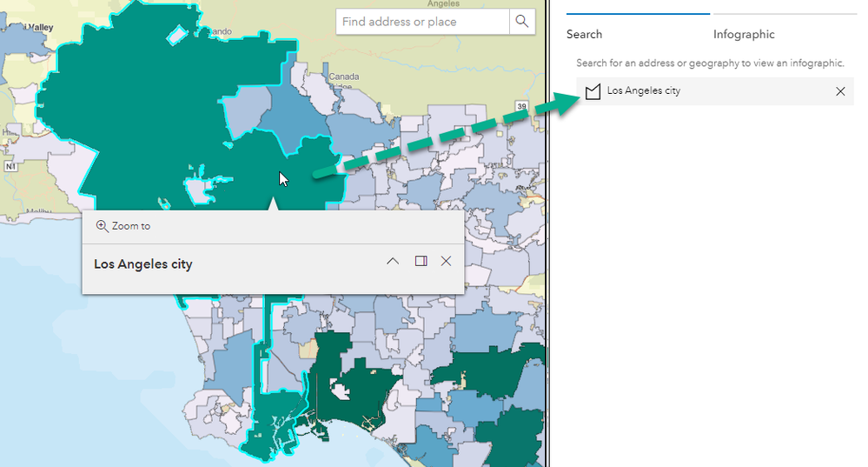Dock the popup using the dock icon

pyautogui.click(x=421, y=261)
